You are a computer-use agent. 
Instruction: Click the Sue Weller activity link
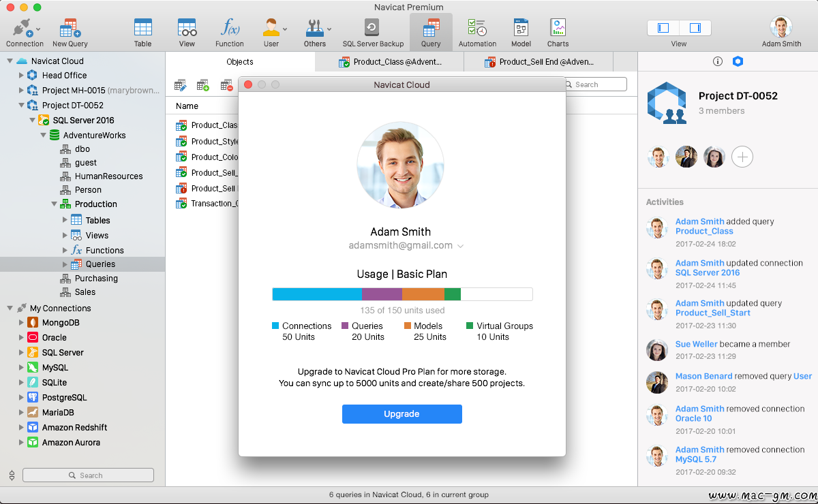click(x=696, y=345)
